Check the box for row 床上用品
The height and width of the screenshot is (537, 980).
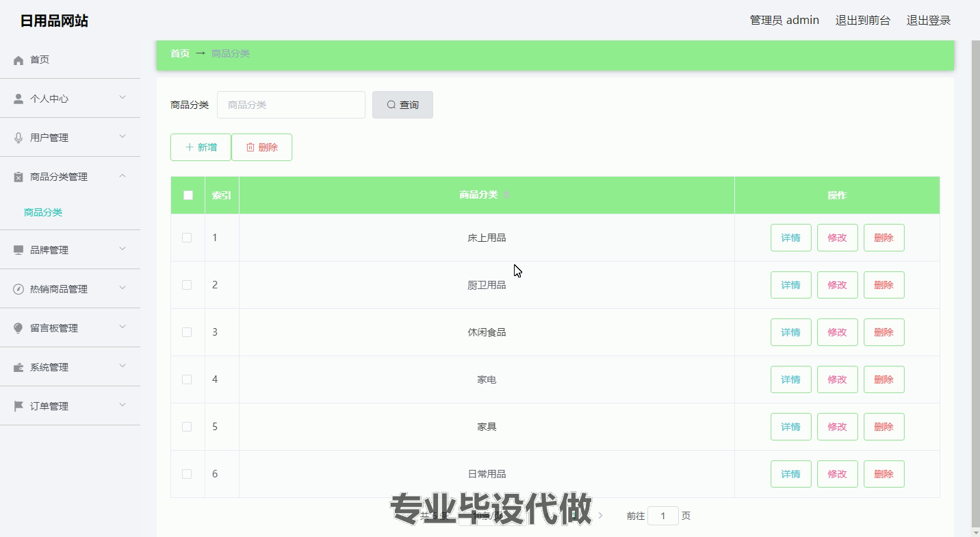click(x=187, y=238)
